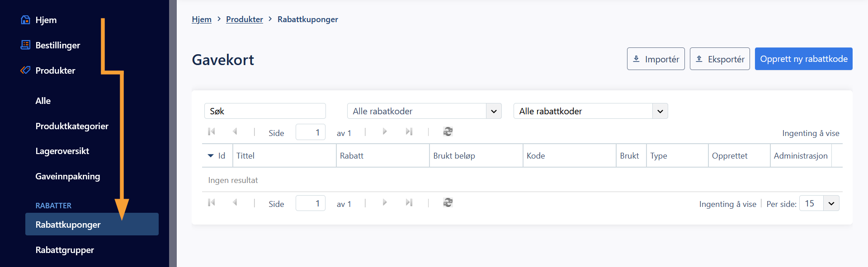Open Produktkategorier in the sidebar
Screen dimensions: 868x267
coord(72,126)
